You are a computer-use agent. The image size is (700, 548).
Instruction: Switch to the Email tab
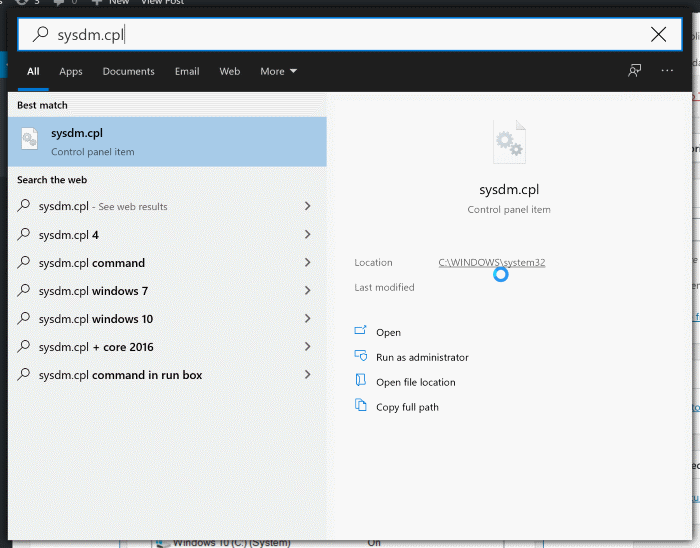[187, 71]
